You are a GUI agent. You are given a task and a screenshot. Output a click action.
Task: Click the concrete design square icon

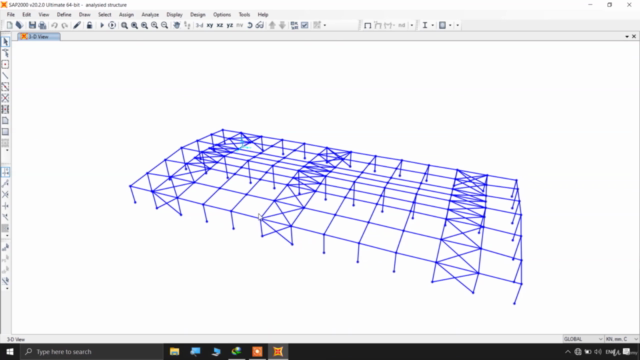(x=442, y=25)
